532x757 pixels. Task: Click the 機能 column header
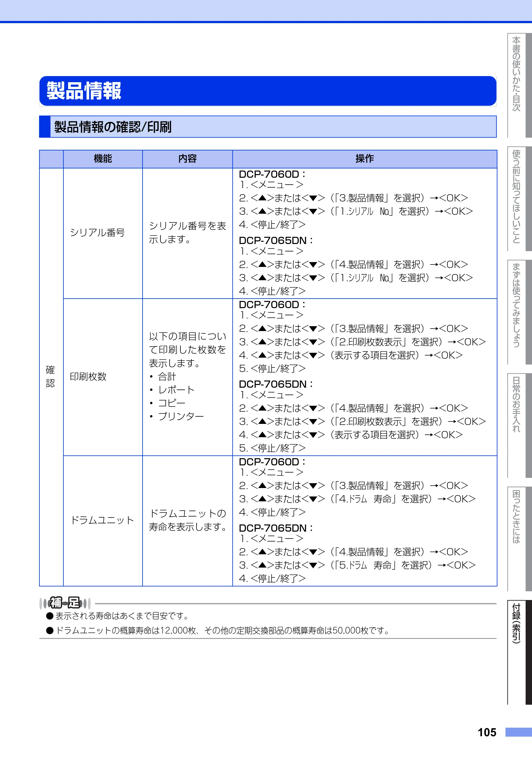coord(103,159)
